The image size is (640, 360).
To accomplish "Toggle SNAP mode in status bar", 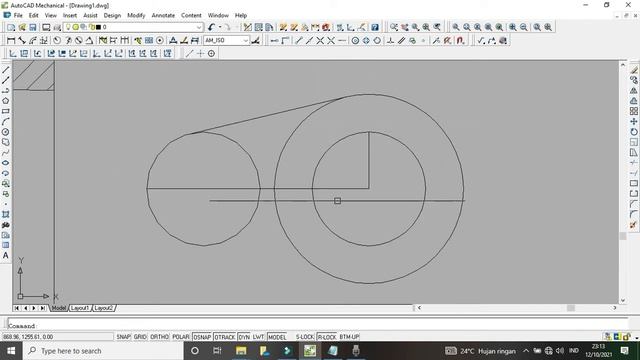I will click(x=123, y=337).
